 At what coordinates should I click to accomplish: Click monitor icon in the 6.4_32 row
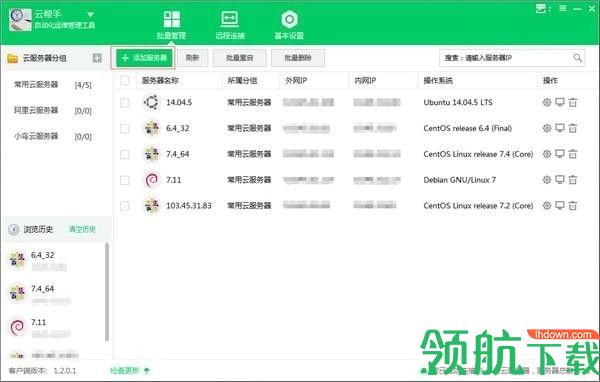[x=560, y=128]
